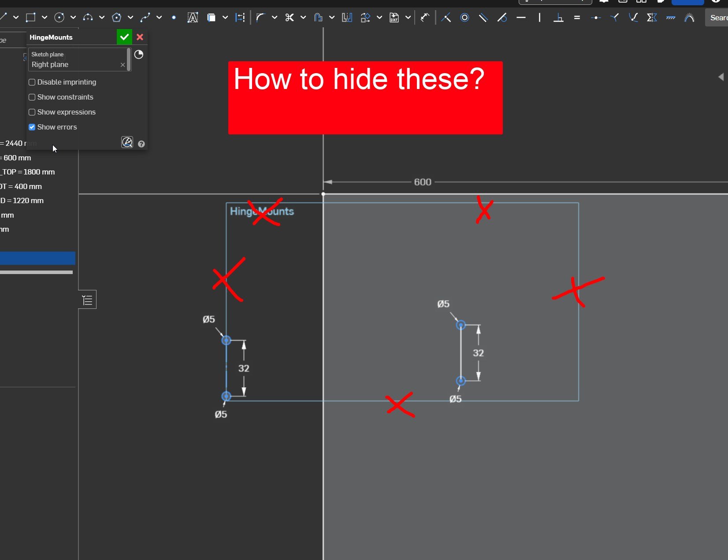This screenshot has width=728, height=560.
Task: Open the feature list toggle button
Action: (87, 300)
